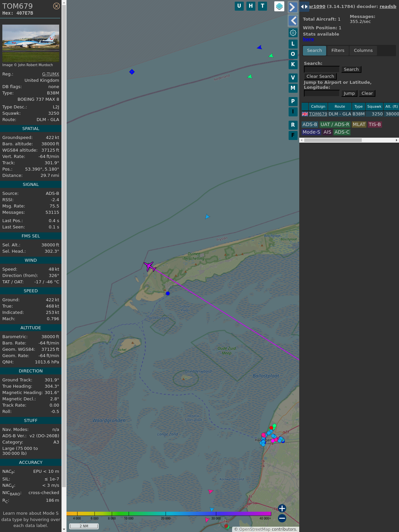Screen dimensions: 399x532
Task: Toggle the T map button
Action: click(x=262, y=6)
